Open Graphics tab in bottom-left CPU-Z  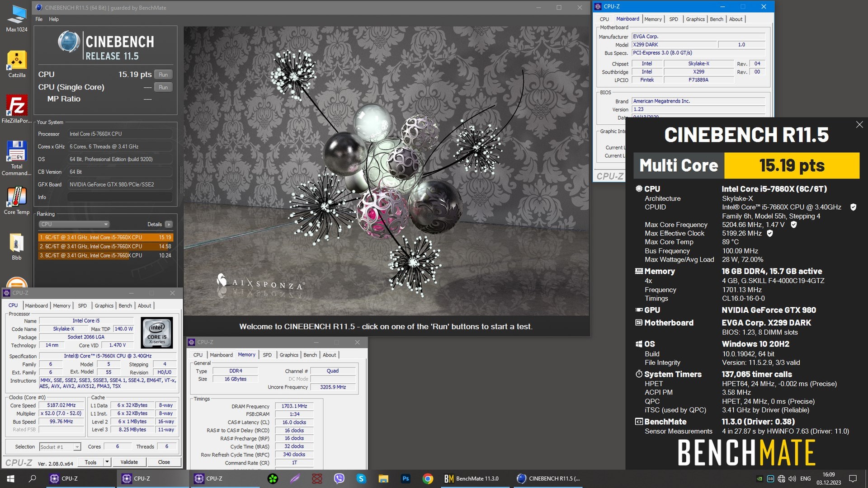click(104, 305)
